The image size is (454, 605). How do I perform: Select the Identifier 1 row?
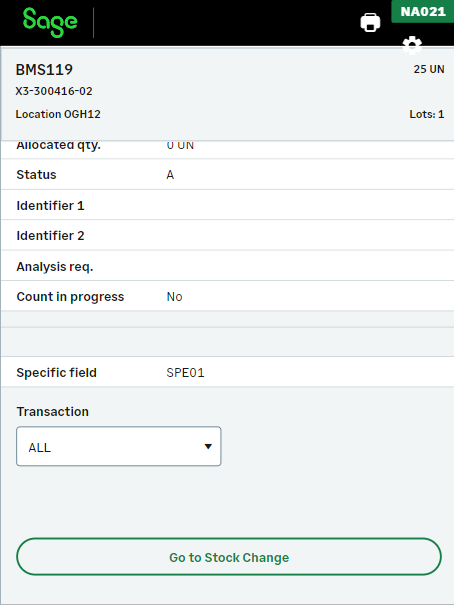(228, 205)
